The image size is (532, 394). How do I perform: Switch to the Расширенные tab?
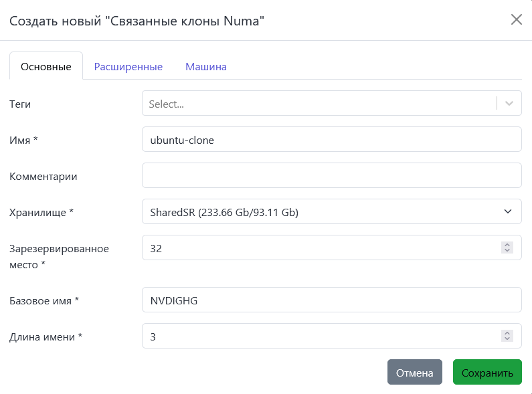tap(128, 67)
